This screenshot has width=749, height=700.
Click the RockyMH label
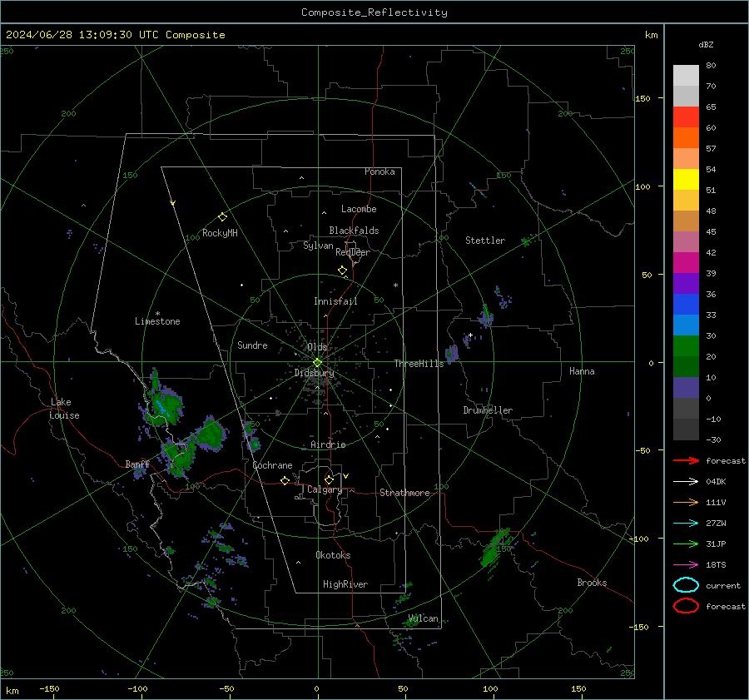220,233
